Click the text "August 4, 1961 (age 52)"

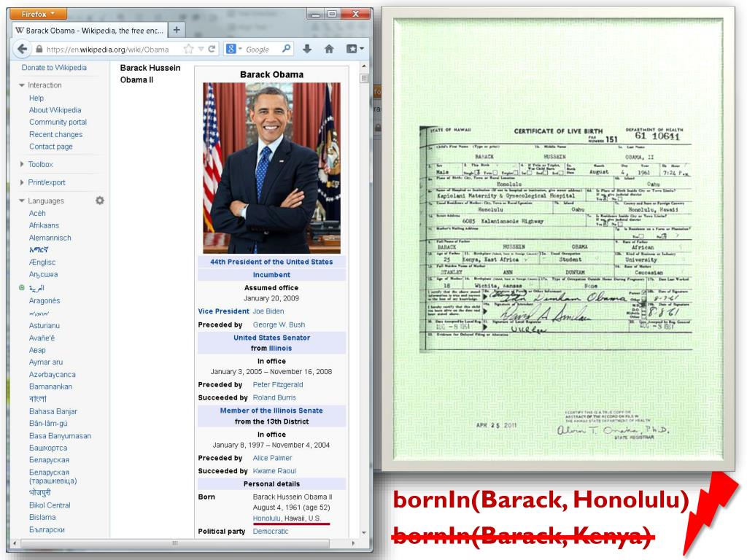[291, 507]
